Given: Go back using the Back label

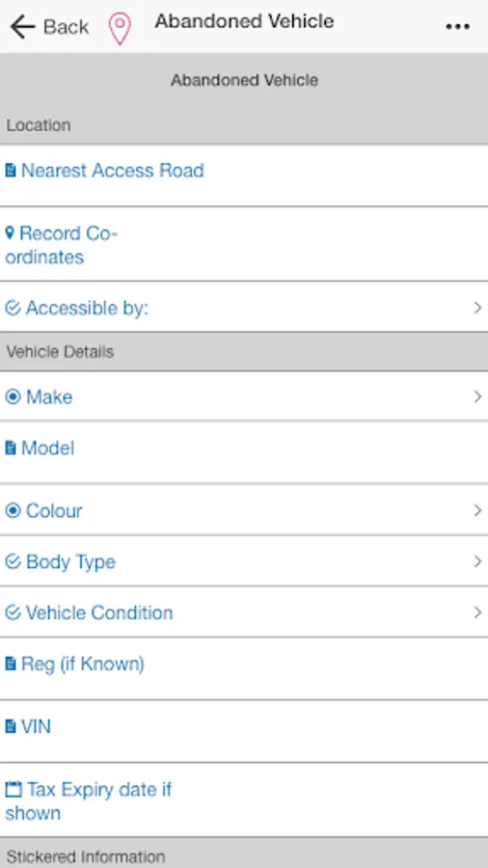Looking at the screenshot, I should tap(66, 27).
